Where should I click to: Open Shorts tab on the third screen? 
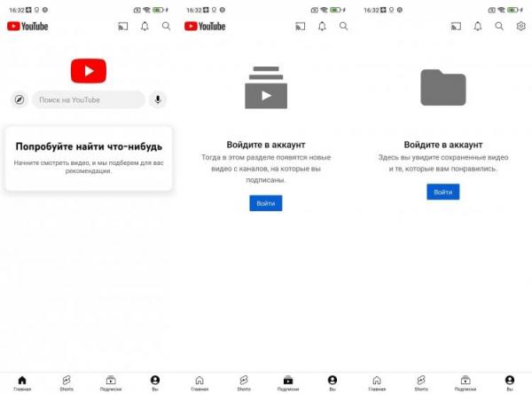tap(421, 383)
